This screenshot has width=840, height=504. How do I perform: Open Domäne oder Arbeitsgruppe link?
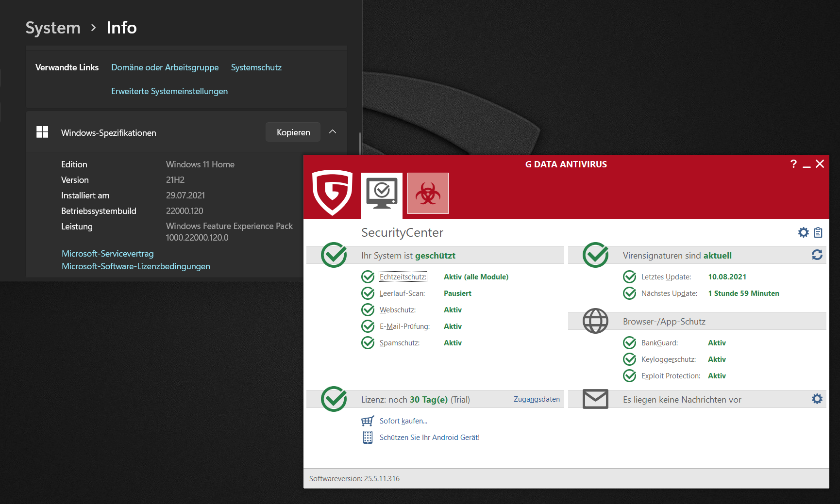click(165, 67)
